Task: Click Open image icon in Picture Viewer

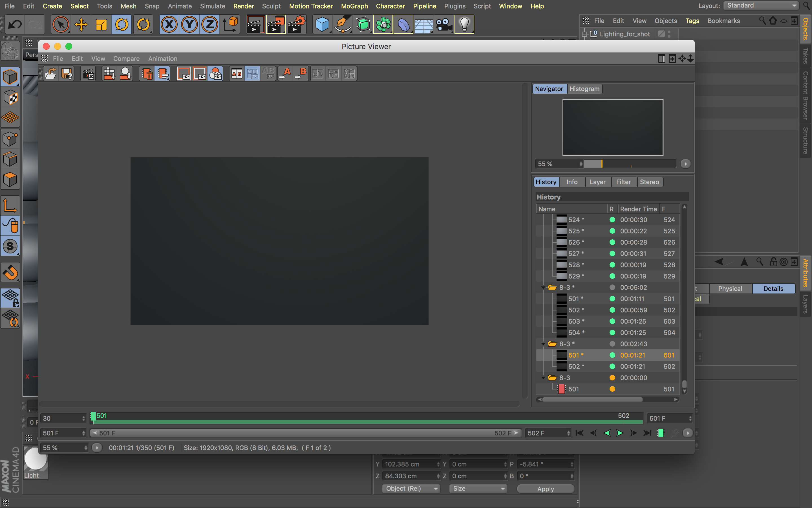Action: pyautogui.click(x=51, y=74)
